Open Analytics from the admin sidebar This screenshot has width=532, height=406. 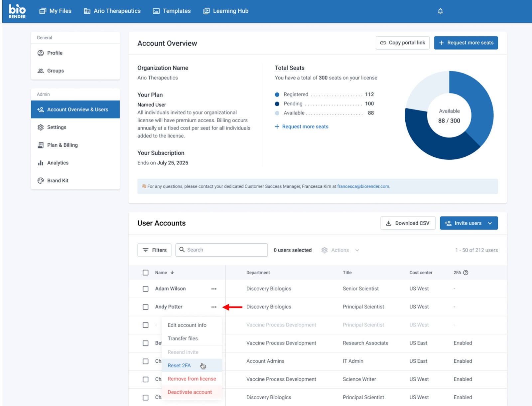coord(58,163)
